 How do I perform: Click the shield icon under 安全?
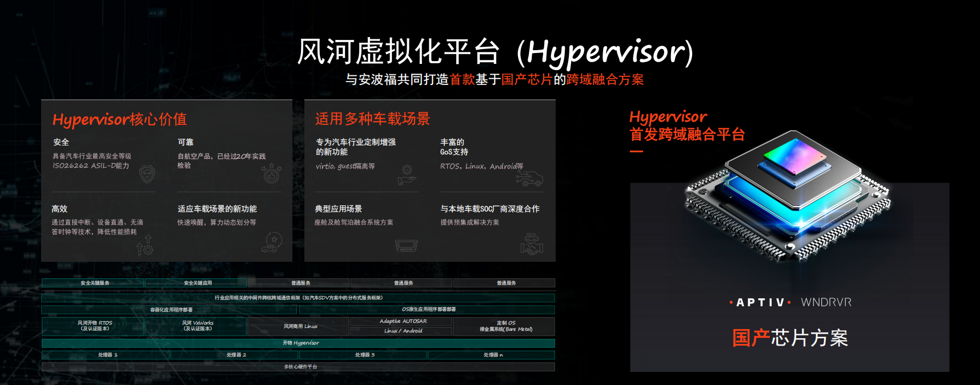pos(147,174)
